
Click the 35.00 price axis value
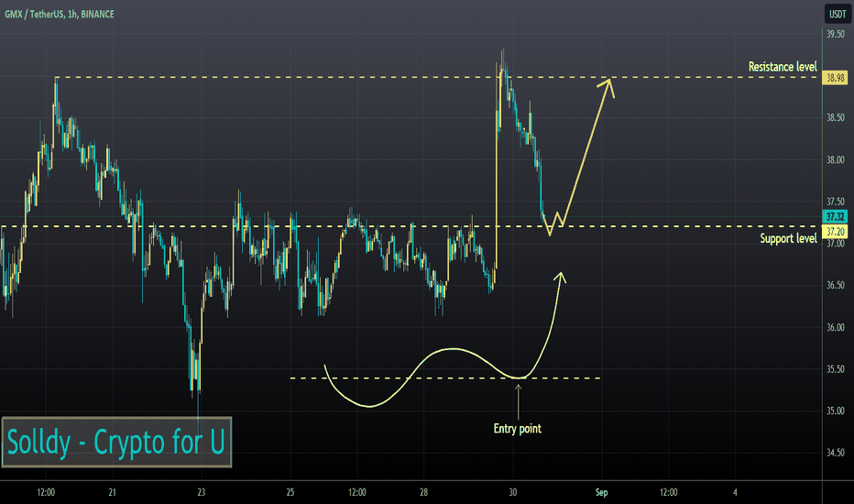(835, 411)
